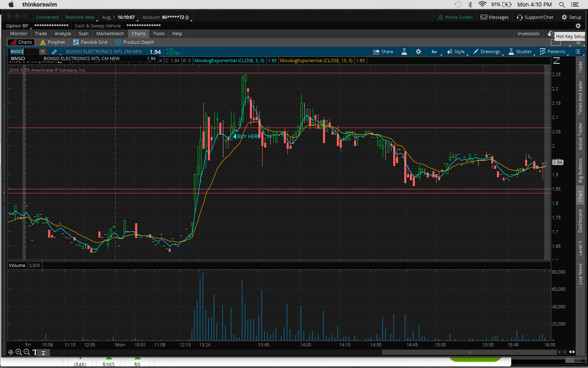Zoom in on the chart
588x368 pixels.
[19, 352]
